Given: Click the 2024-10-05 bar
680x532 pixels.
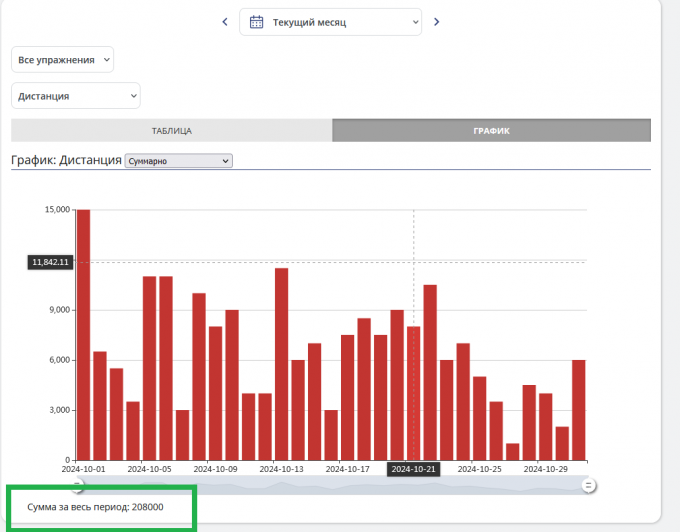Looking at the screenshot, I should 149,368.
